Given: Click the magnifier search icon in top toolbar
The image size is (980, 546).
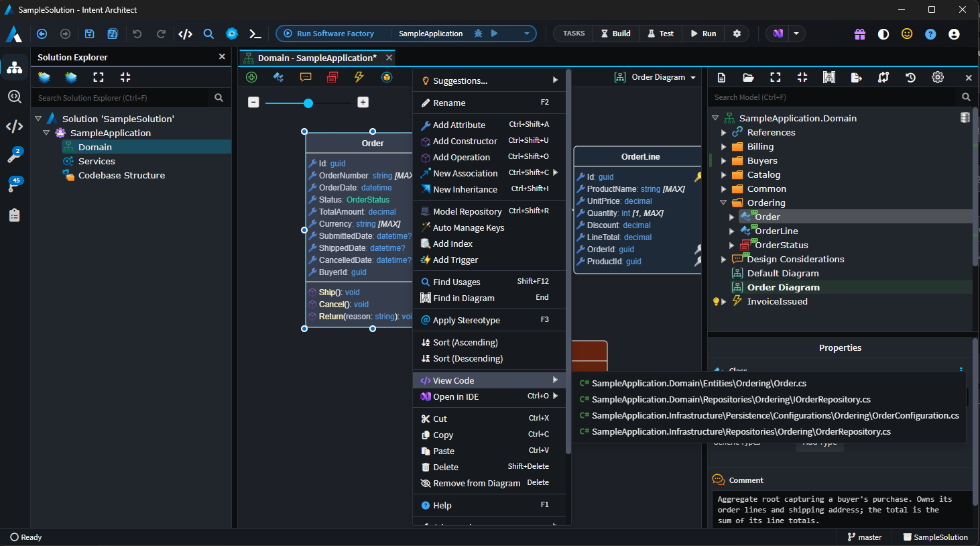Looking at the screenshot, I should 208,34.
